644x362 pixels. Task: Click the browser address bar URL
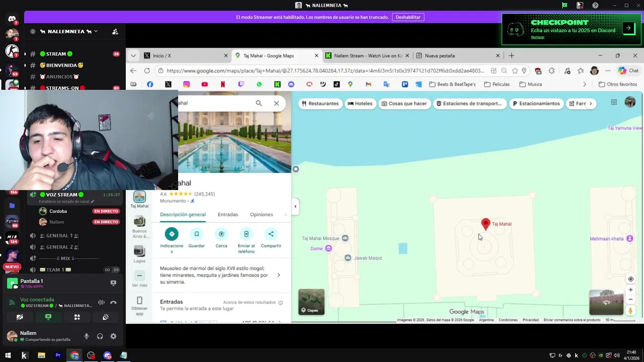(x=326, y=71)
